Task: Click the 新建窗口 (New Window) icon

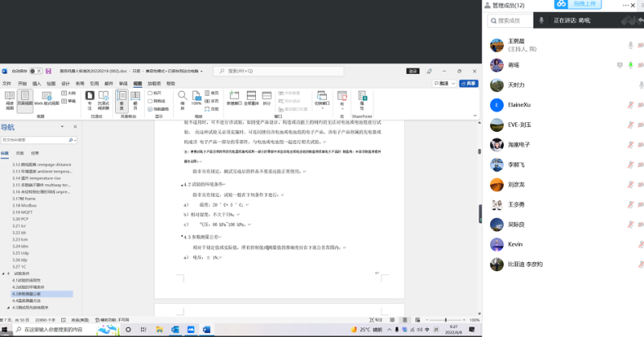Action: (233, 99)
